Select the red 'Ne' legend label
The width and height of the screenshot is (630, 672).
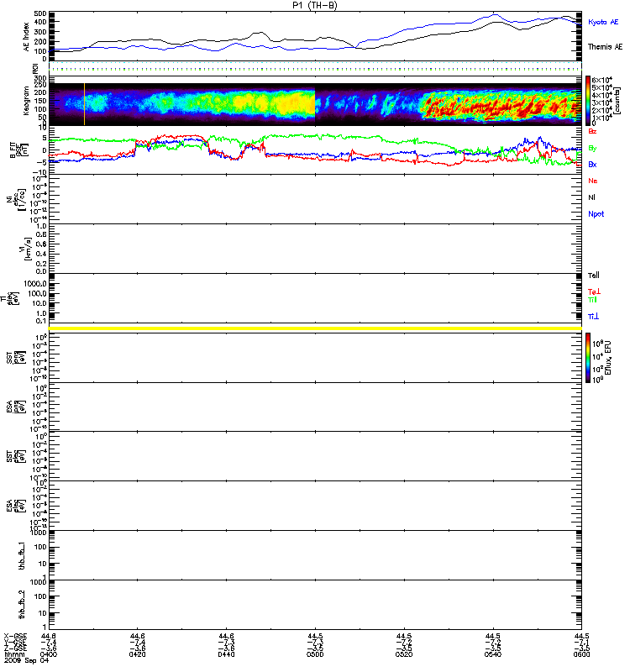coord(593,181)
